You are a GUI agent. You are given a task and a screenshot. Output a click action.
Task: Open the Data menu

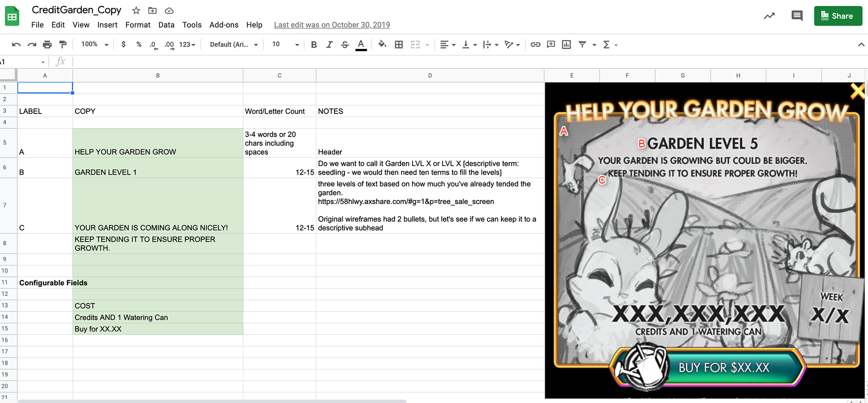(166, 25)
